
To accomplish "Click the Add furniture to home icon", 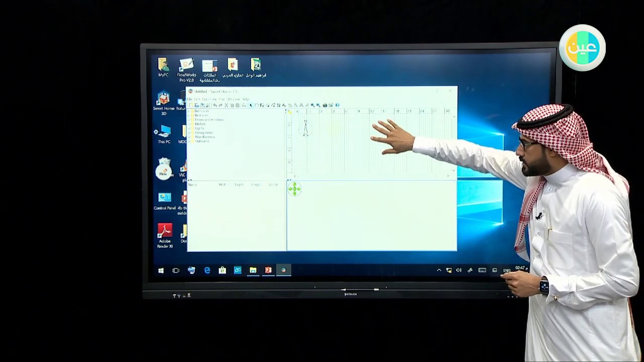I will point(244,105).
